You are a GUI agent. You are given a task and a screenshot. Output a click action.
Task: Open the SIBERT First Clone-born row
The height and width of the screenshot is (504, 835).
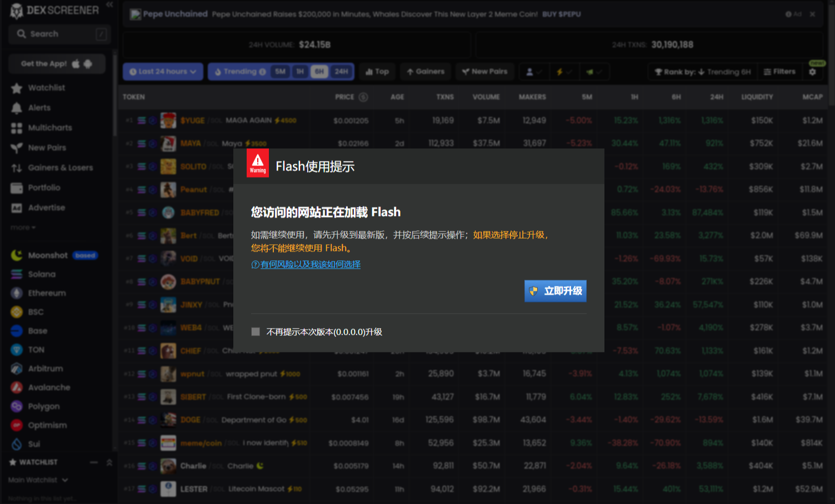pyautogui.click(x=472, y=397)
